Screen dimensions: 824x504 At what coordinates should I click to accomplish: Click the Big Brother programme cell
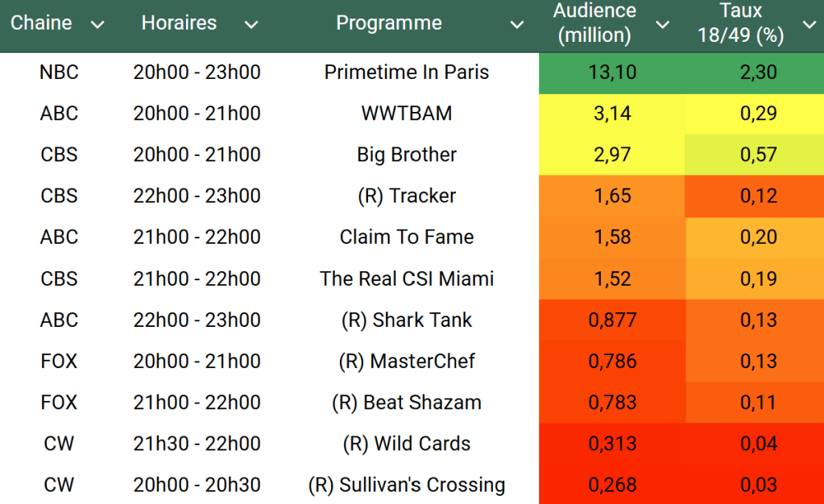click(407, 155)
